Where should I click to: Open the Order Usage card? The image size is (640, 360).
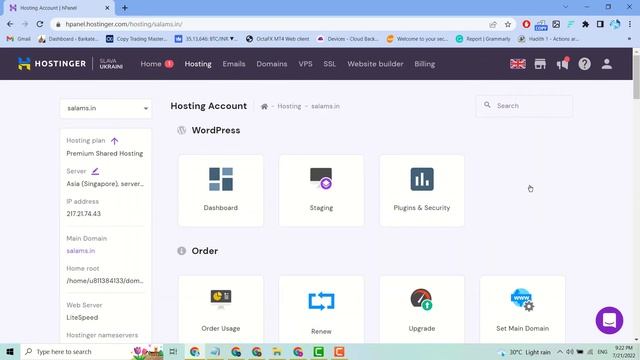(x=221, y=309)
